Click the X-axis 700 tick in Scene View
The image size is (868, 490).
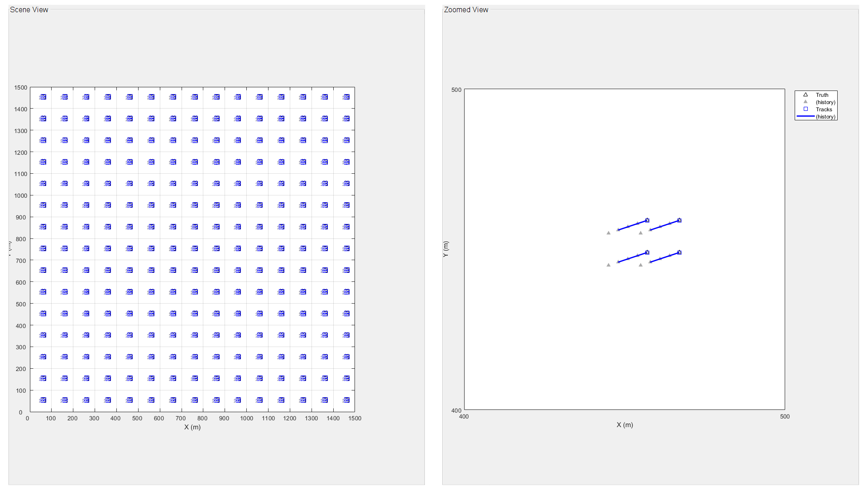pos(181,419)
